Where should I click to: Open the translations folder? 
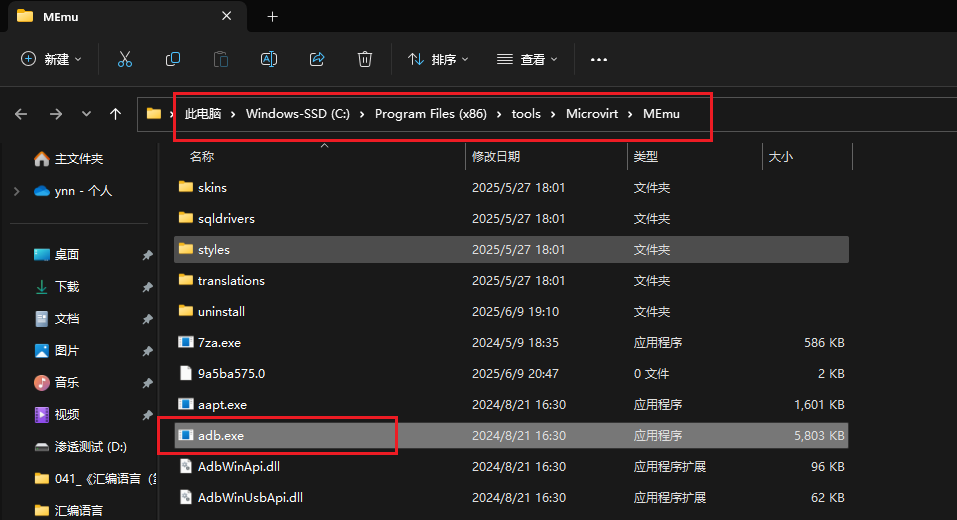click(231, 280)
